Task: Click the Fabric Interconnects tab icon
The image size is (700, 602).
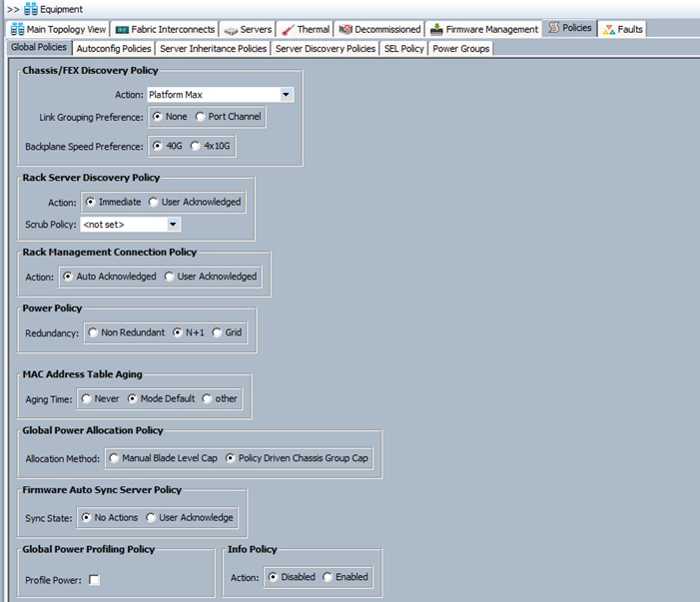Action: [x=122, y=30]
